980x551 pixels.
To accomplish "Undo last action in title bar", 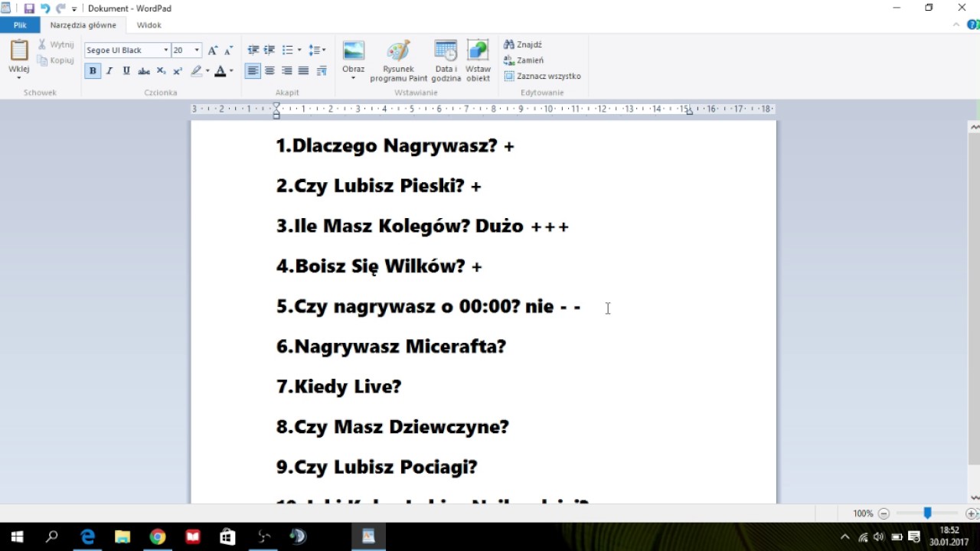I will coord(44,8).
